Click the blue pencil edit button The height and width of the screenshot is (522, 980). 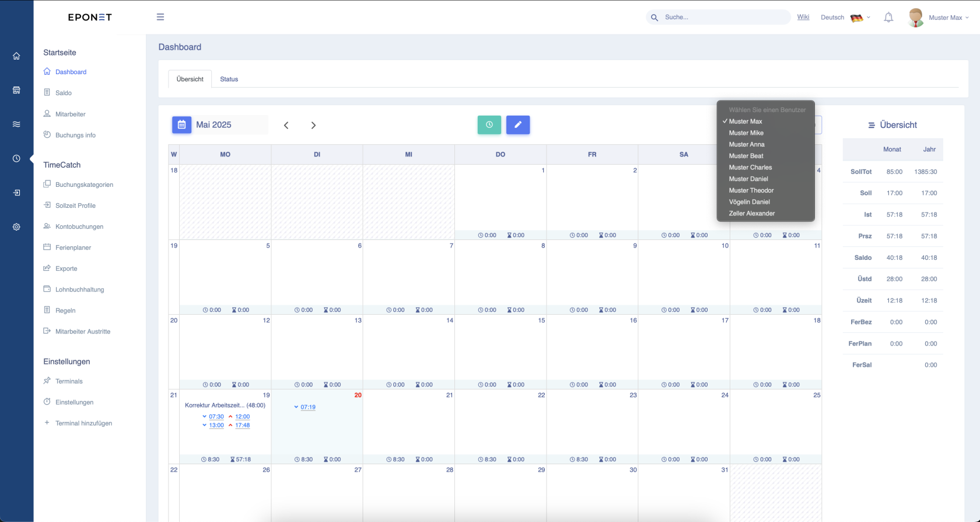518,124
